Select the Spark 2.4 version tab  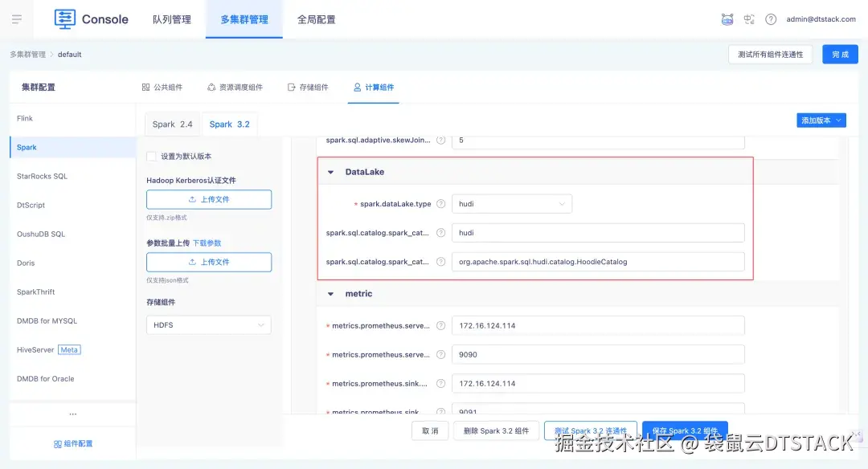(172, 124)
